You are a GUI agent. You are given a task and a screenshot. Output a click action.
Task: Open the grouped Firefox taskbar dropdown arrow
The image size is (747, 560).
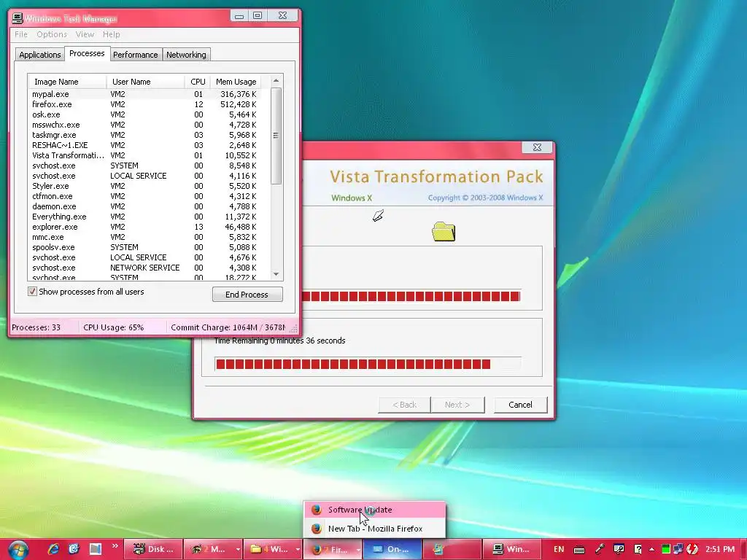point(357,549)
